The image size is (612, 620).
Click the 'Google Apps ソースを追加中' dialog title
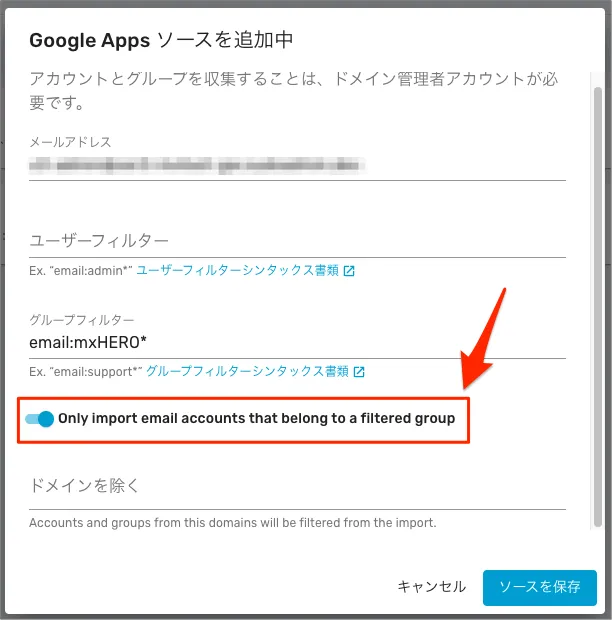click(161, 40)
